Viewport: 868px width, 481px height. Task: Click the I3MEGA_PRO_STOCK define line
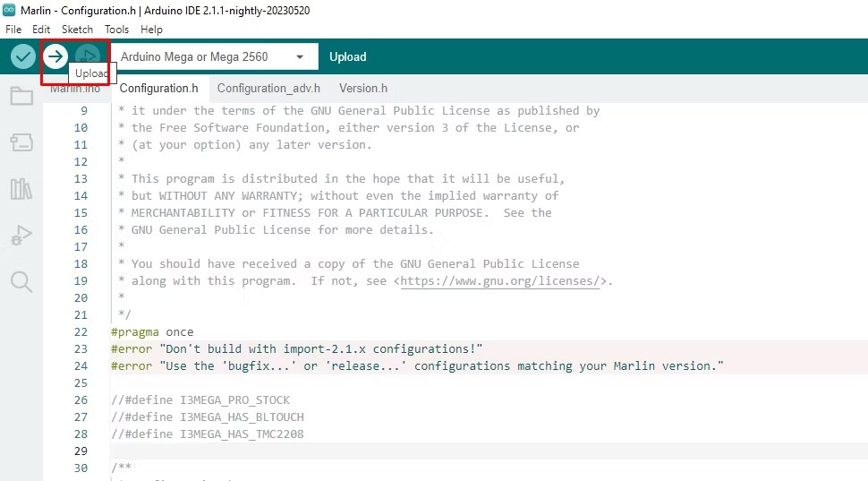click(200, 400)
